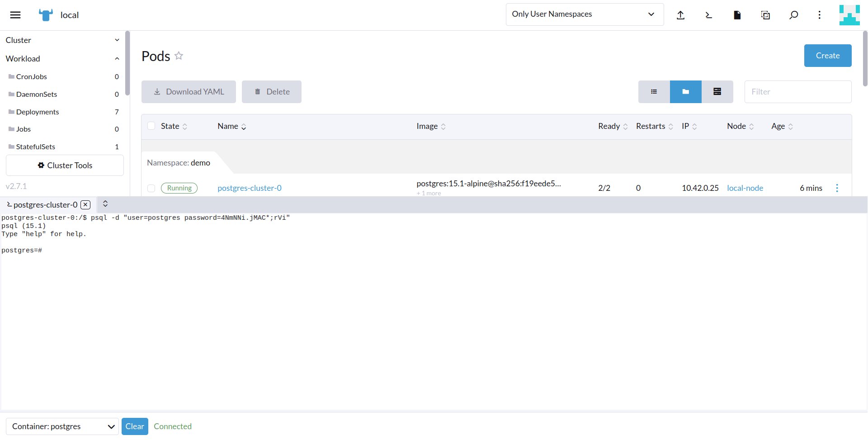868x440 pixels.
Task: Open the kubectl shell terminal icon
Action: tap(709, 15)
